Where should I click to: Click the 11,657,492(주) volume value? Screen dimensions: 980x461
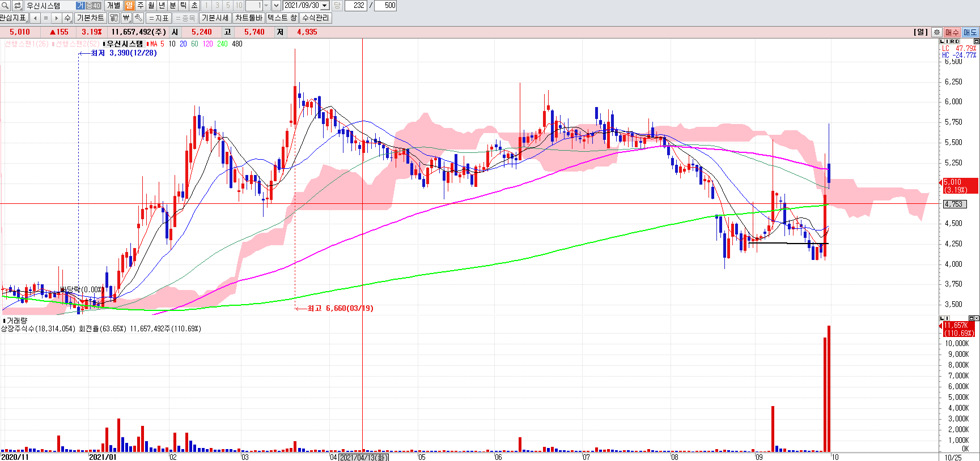(139, 32)
